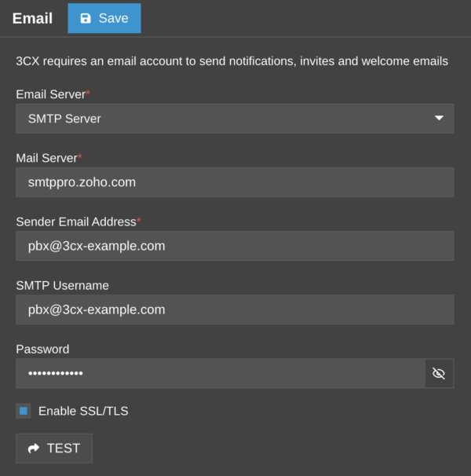
Task: Click the '3CX requires an email account' description
Action: coord(232,61)
